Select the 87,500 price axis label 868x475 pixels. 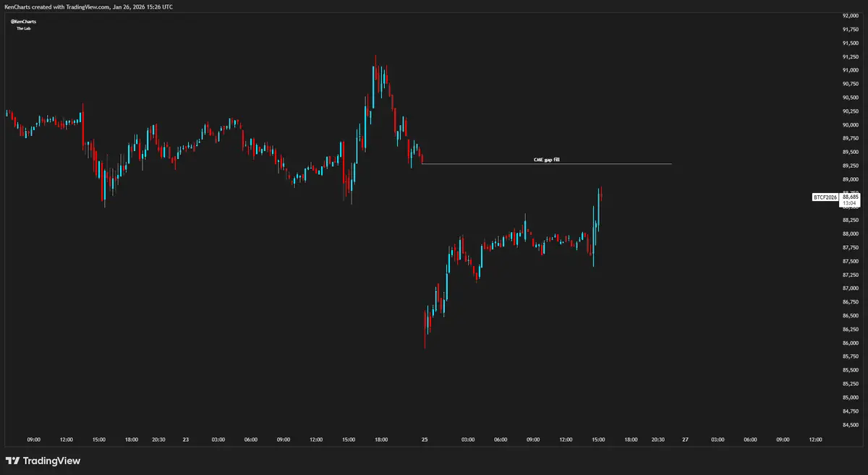(851, 262)
